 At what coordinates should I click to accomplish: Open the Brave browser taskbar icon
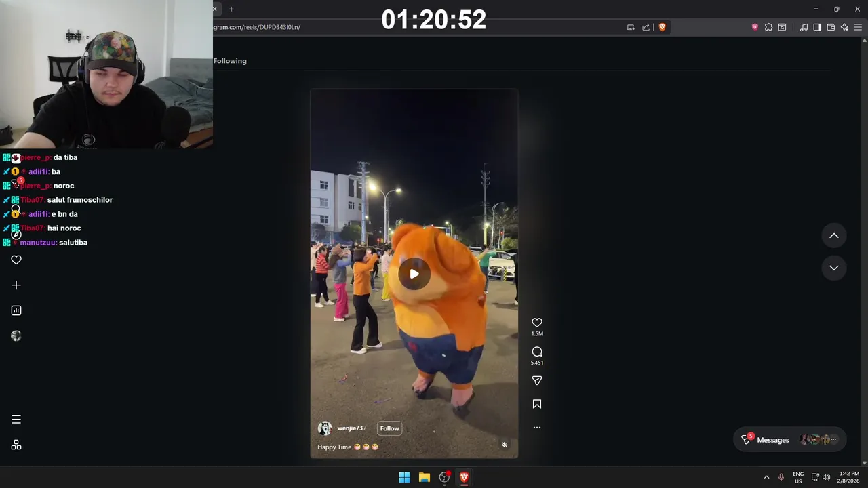pos(464,477)
